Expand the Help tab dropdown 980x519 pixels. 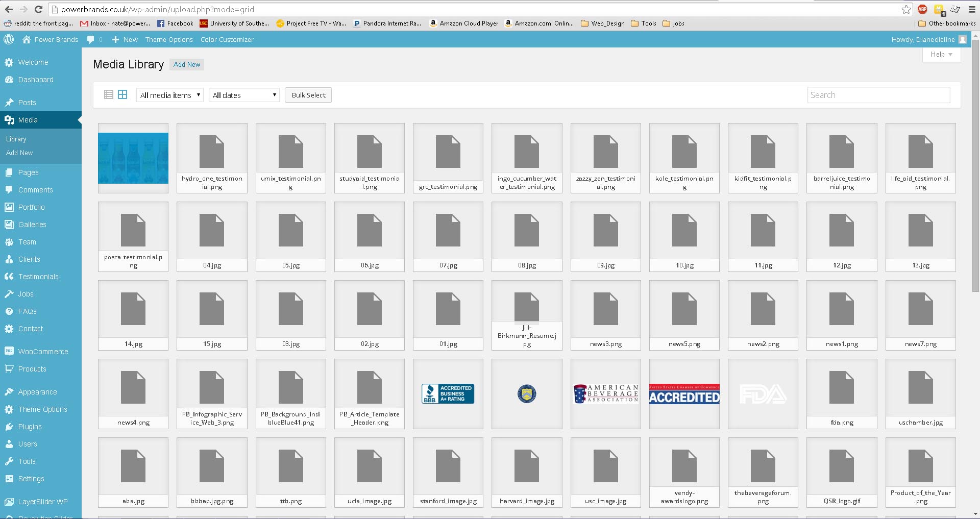point(941,55)
